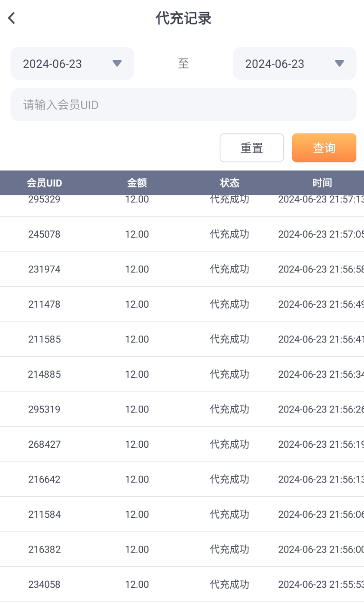The height and width of the screenshot is (604, 364).
Task: Open the record for UID 214885
Action: tap(44, 374)
